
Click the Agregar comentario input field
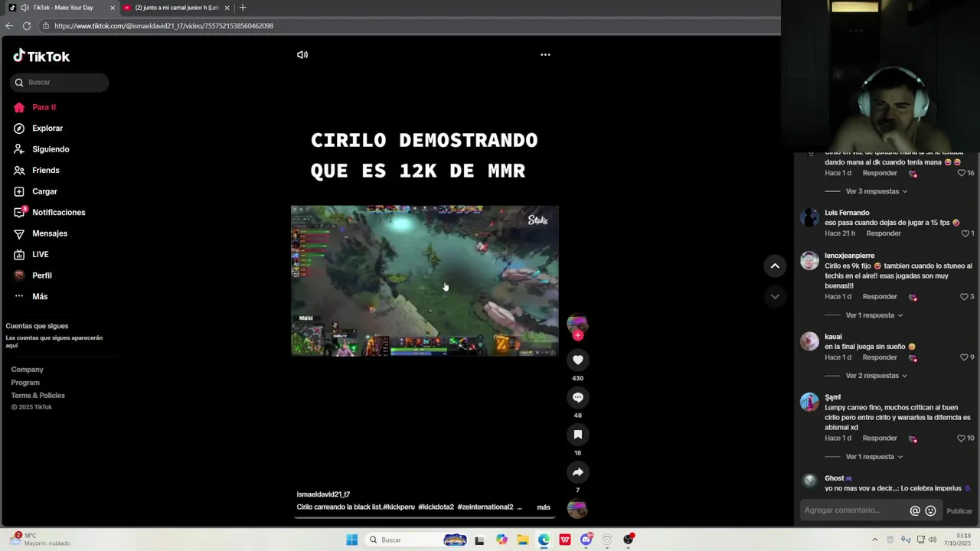click(851, 510)
